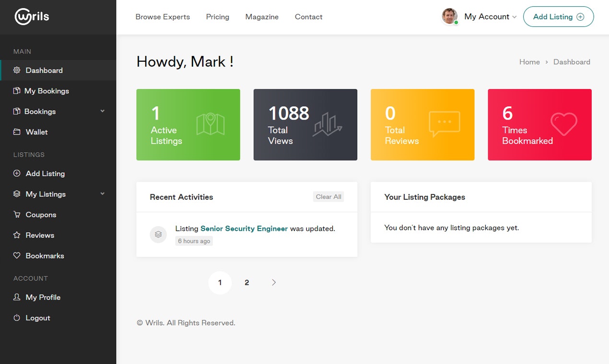Screen dimensions: 609x364
Task: Click the user profile avatar
Action: tap(449, 16)
